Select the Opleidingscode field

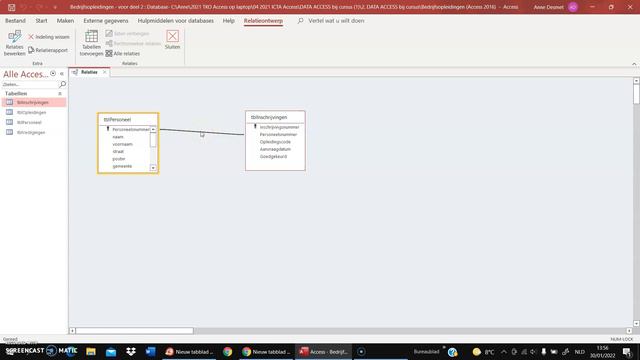tap(275, 142)
